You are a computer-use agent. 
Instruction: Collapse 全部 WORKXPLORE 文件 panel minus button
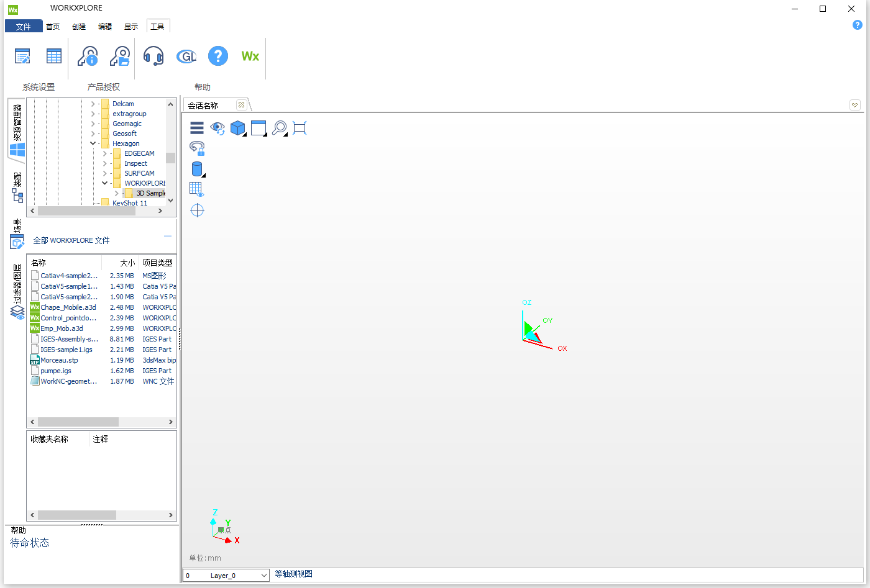click(x=168, y=237)
